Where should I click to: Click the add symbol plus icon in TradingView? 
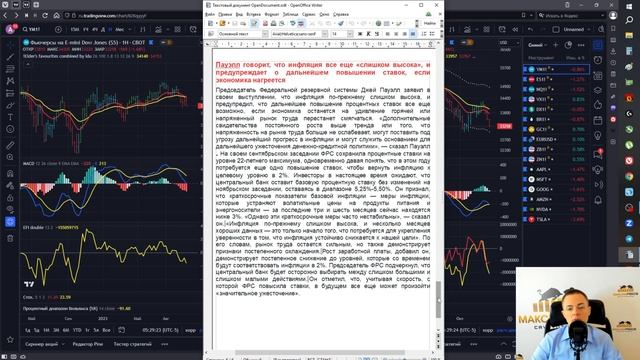click(58, 29)
